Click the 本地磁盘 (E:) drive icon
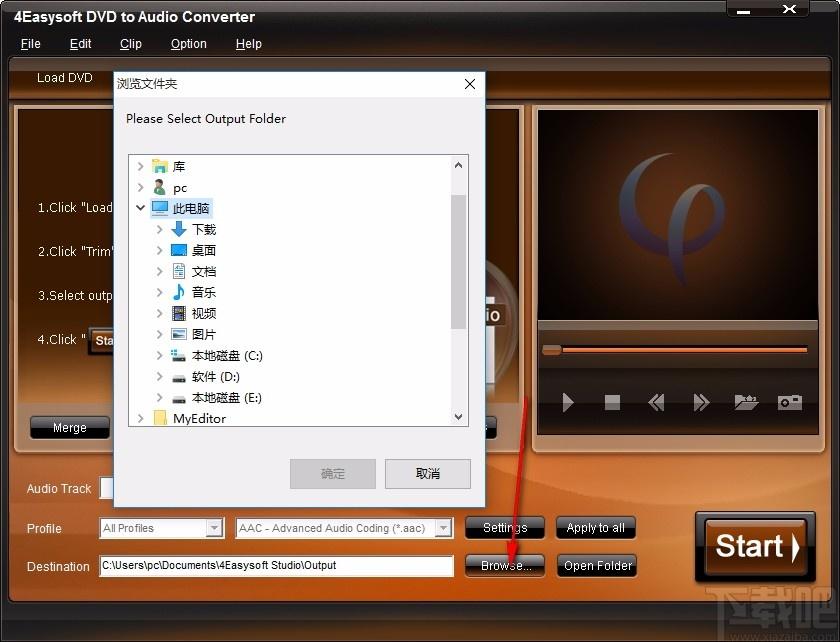 [x=179, y=399]
